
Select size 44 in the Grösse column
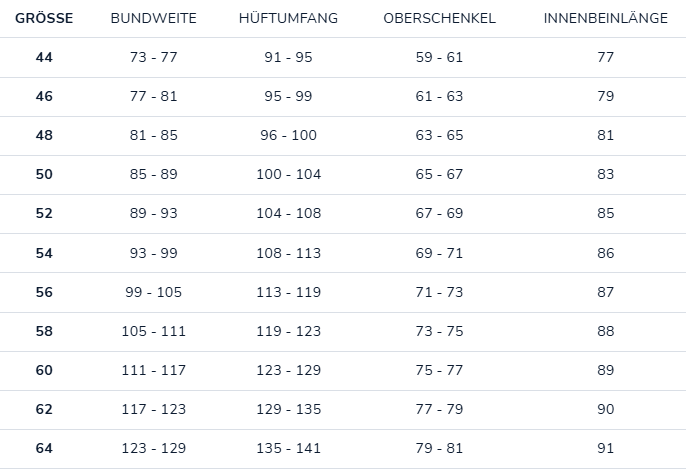44,57
